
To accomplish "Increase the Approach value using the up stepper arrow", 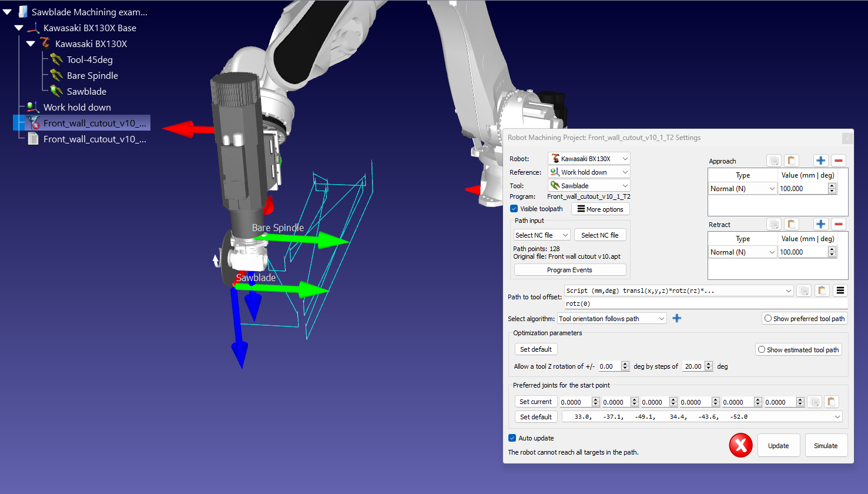I will (832, 186).
